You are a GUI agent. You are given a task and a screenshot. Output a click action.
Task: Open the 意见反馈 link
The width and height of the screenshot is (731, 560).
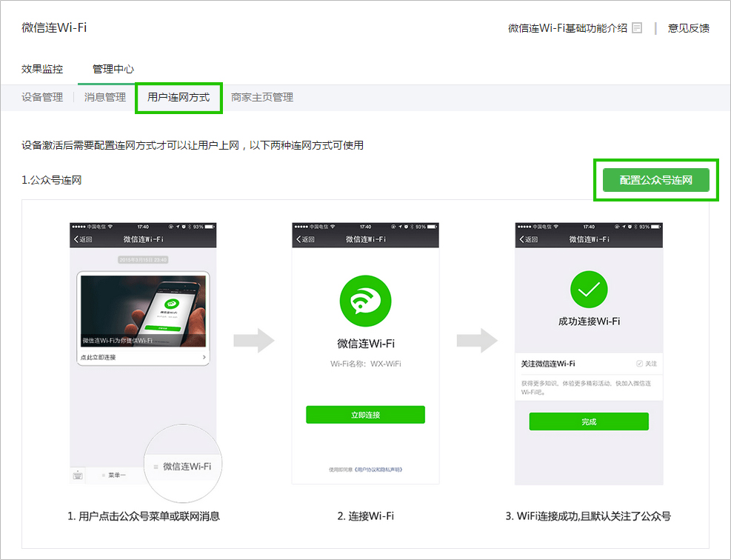(x=689, y=28)
